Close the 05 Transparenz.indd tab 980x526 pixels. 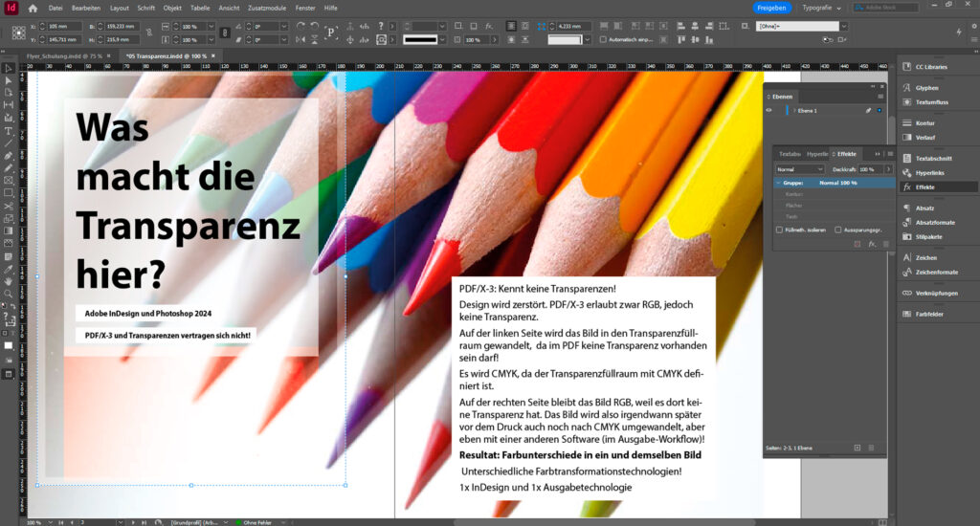pos(213,56)
